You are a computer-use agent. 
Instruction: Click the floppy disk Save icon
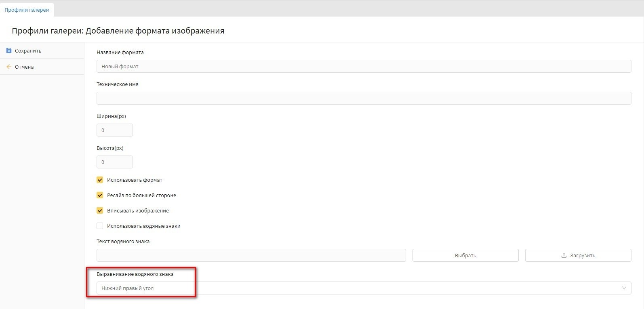9,50
